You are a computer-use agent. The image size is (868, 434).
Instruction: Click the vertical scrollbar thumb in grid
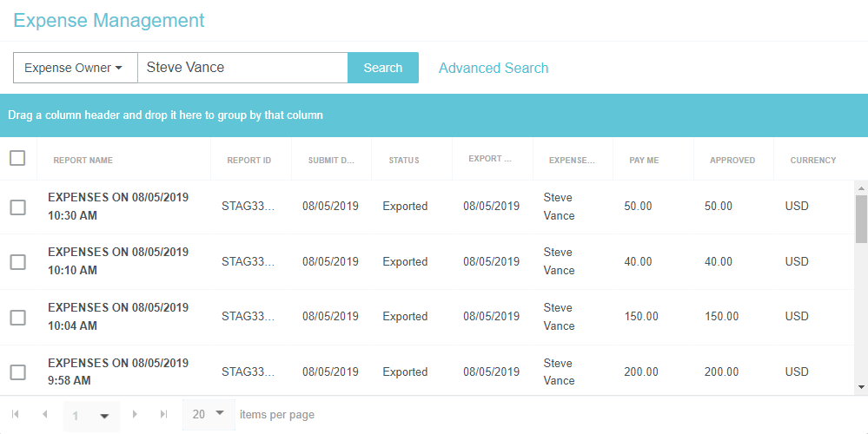pyautogui.click(x=861, y=218)
